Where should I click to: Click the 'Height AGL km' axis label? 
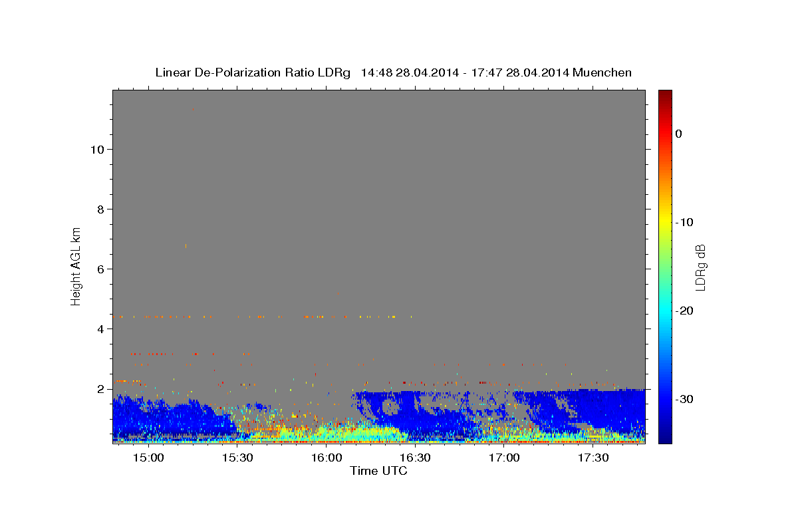76,266
